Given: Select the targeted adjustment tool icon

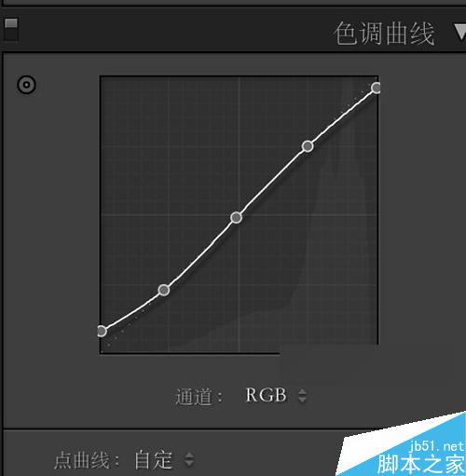Looking at the screenshot, I should coord(26,85).
